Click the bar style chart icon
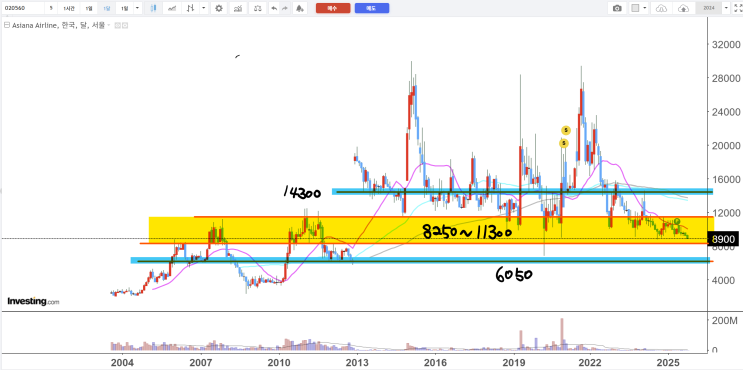743x370 pixels. click(190, 8)
